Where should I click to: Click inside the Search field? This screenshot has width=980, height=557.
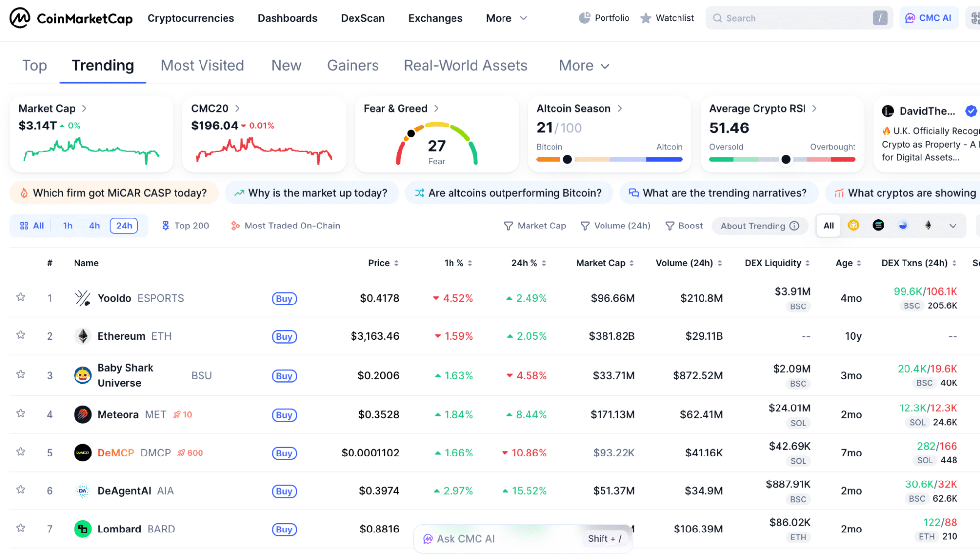click(784, 18)
